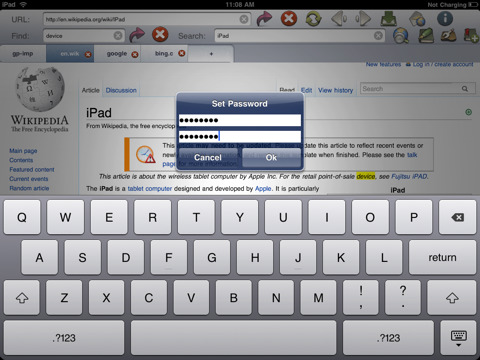The width and height of the screenshot is (480, 360).
Task: Open the Fujitsu iPAD link
Action: (x=409, y=176)
